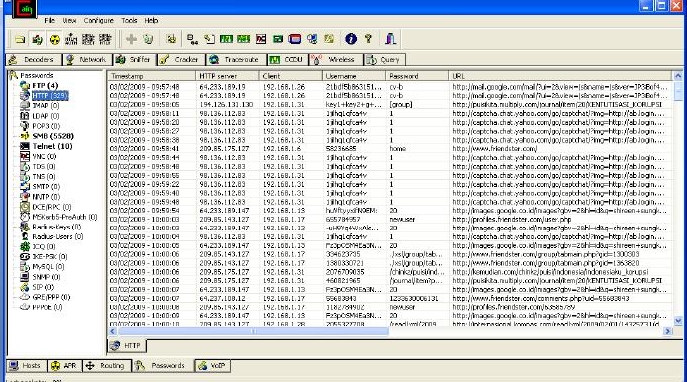Select MySQL (0) tree entry
Screen dimensions: 687x382
(48, 267)
